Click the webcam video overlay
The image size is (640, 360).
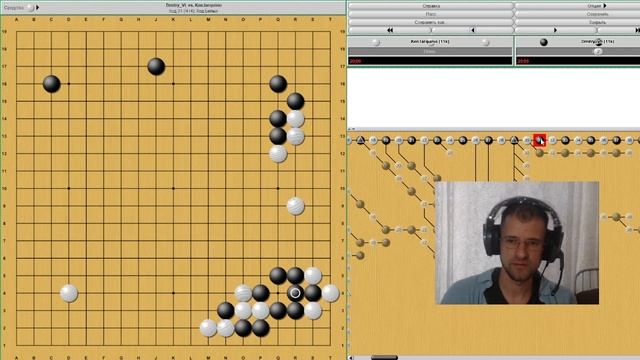tap(517, 243)
